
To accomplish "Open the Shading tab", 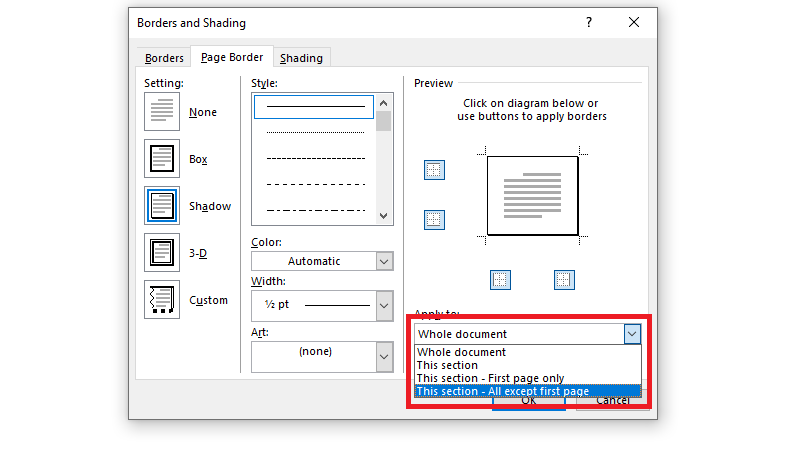I will [300, 58].
